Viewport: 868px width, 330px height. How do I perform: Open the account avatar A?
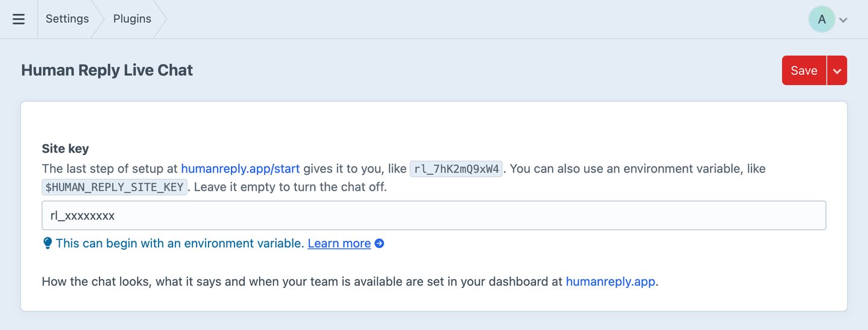point(822,19)
